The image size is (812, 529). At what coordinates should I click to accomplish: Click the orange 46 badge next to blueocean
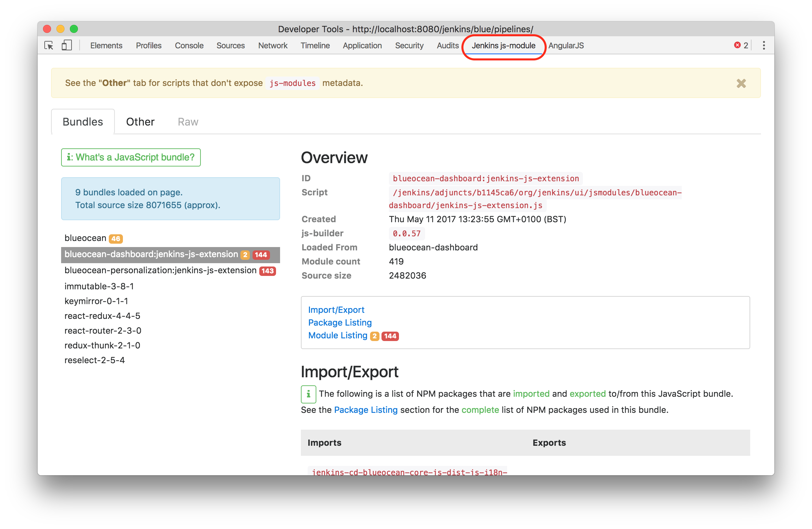tap(116, 239)
